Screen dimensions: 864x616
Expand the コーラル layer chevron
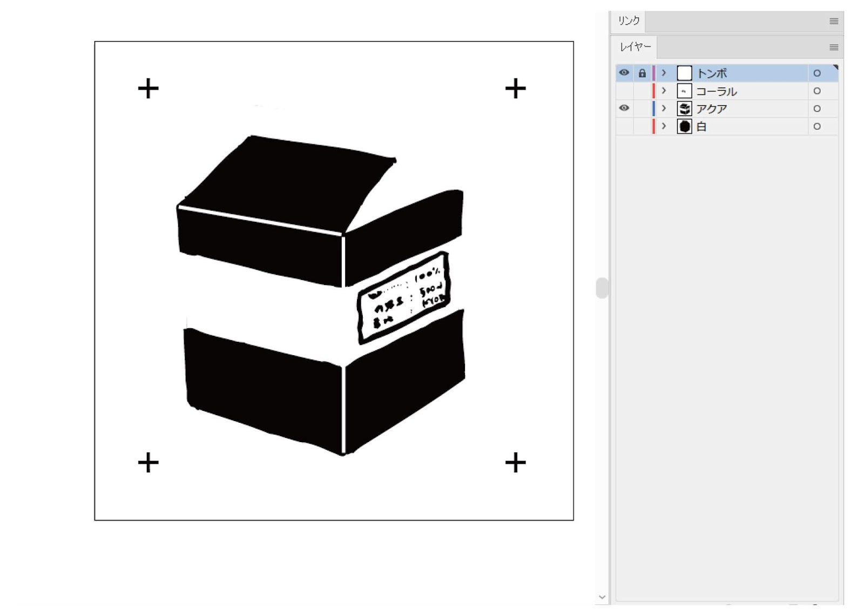(664, 91)
